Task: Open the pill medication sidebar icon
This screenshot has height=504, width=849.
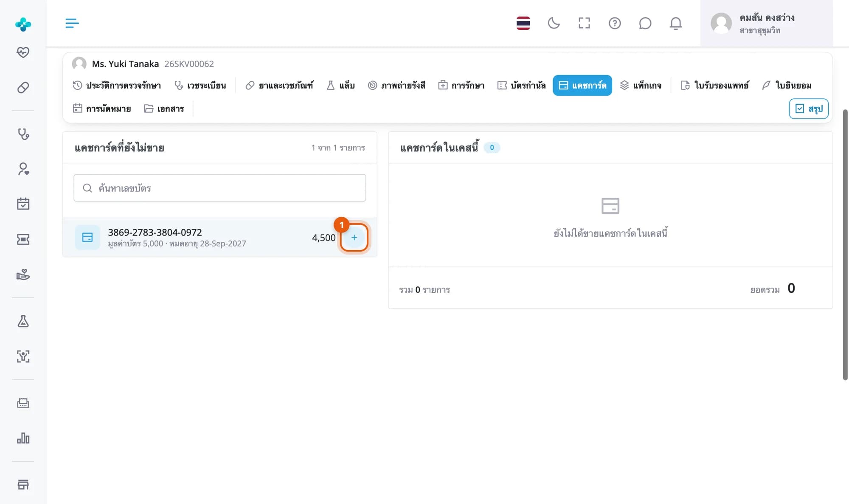Action: point(23,87)
